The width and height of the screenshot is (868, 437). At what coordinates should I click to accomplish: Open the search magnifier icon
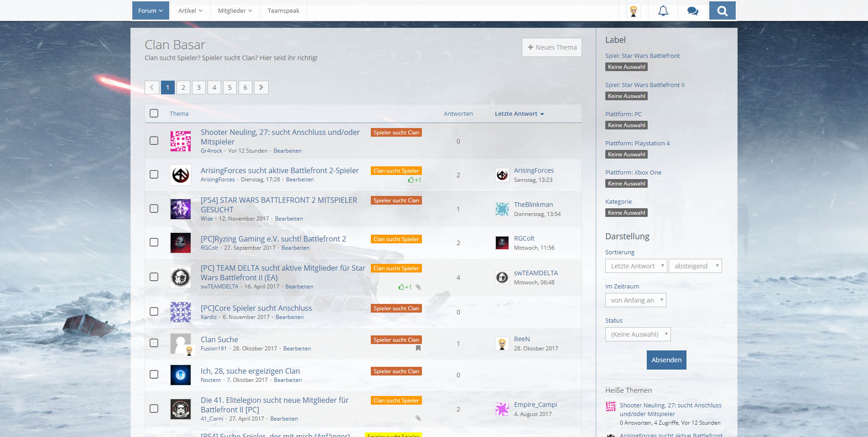coord(722,10)
